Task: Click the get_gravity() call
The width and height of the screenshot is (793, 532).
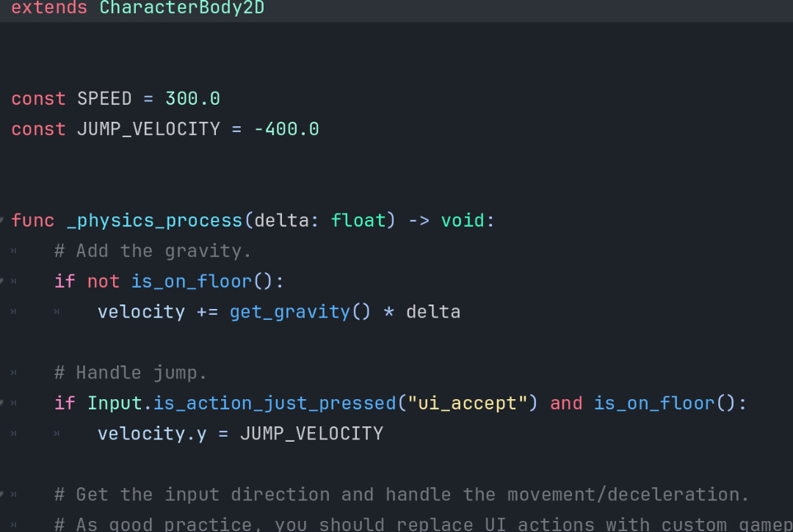Action: pyautogui.click(x=300, y=312)
